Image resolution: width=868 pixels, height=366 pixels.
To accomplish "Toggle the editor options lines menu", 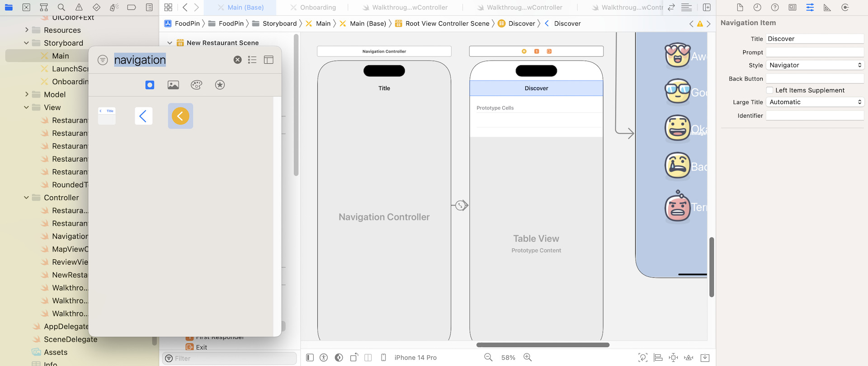I will coord(686,7).
